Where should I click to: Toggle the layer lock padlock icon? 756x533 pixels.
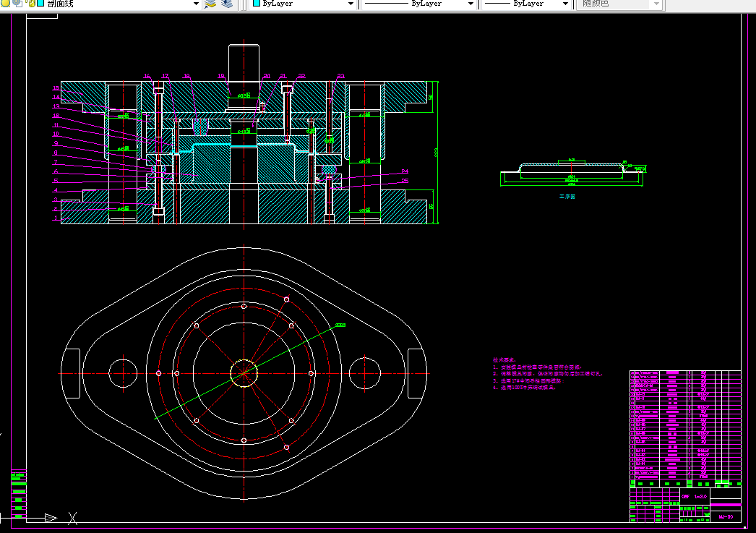point(32,4)
